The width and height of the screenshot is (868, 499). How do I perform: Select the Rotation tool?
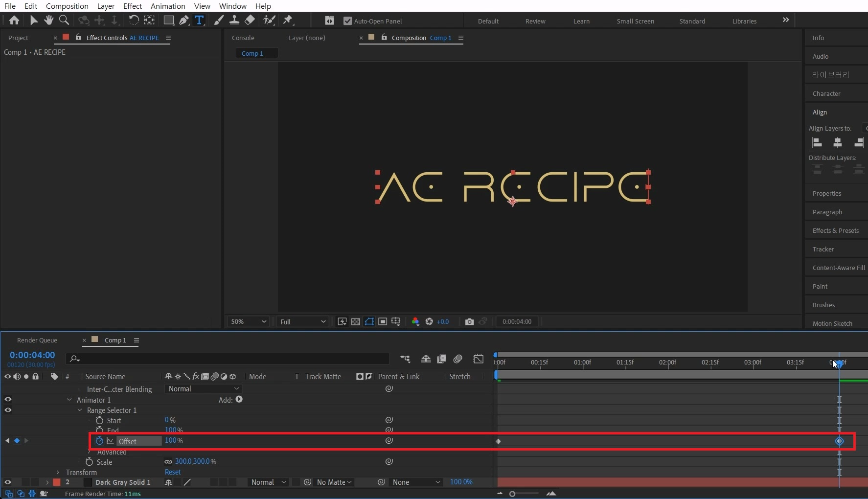click(x=133, y=20)
